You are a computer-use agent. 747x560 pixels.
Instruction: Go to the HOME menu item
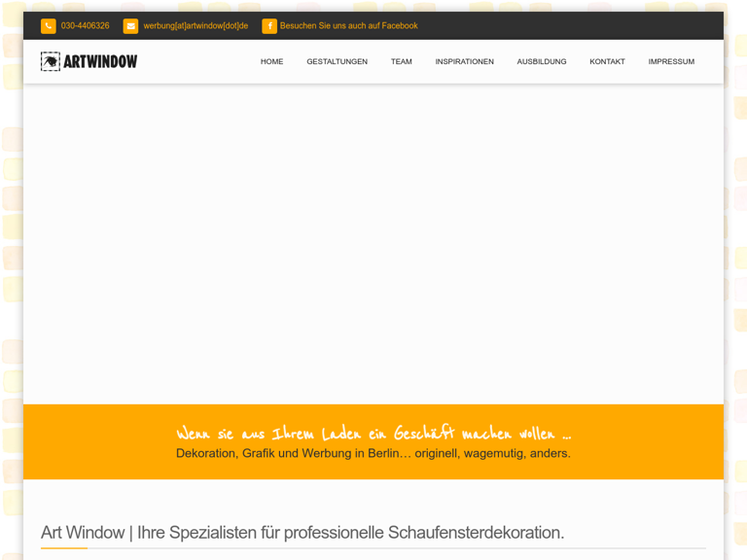point(271,61)
